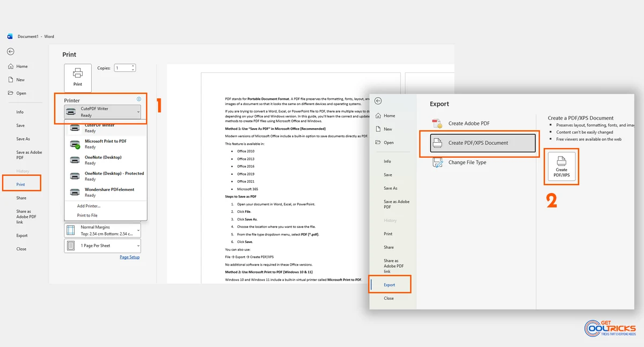Click the large Print button with printer icon

point(78,78)
